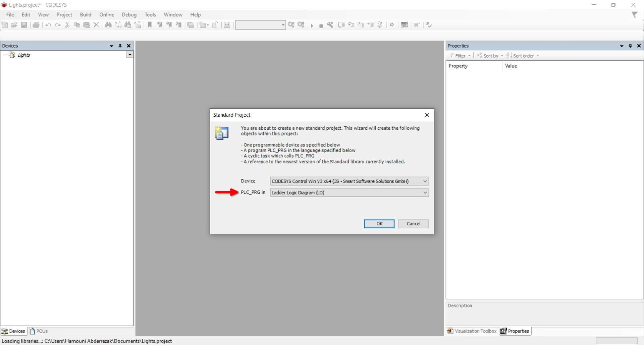Open the Project menu

pyautogui.click(x=64, y=15)
